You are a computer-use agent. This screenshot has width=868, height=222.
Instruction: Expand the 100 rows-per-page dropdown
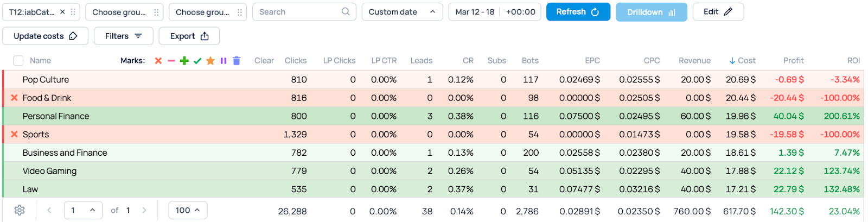(x=188, y=210)
